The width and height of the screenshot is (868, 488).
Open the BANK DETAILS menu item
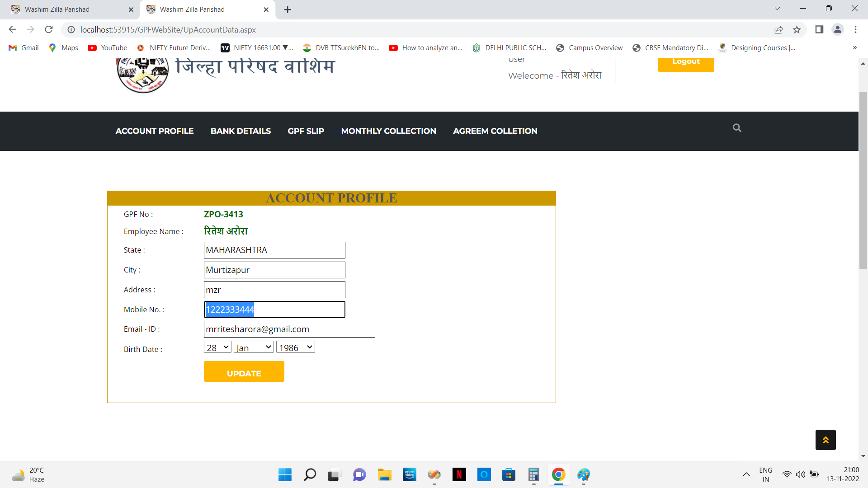(241, 131)
